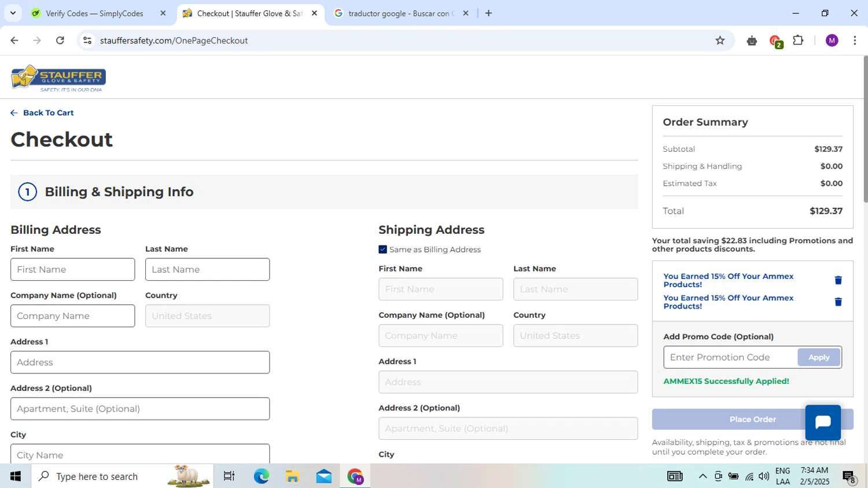Screen dimensions: 868x488
Task: Click the taskbar clock showing 7:34 AM
Action: pyautogui.click(x=814, y=476)
